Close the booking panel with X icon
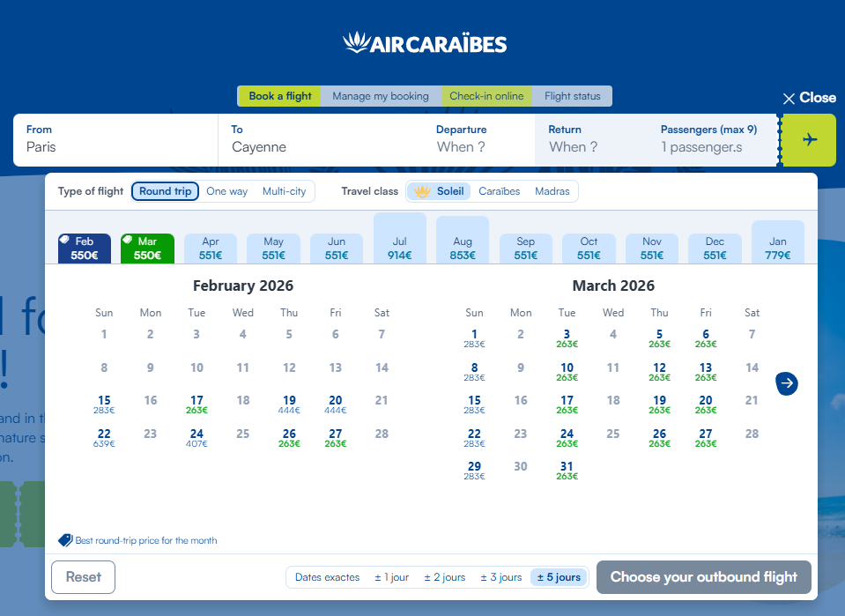845x616 pixels. (789, 99)
